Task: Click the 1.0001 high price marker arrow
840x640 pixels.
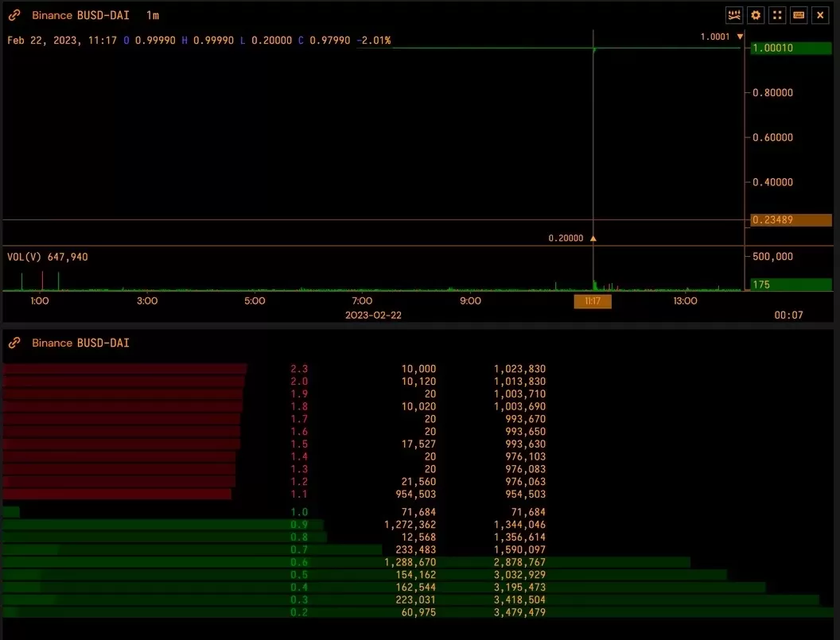Action: coord(740,37)
